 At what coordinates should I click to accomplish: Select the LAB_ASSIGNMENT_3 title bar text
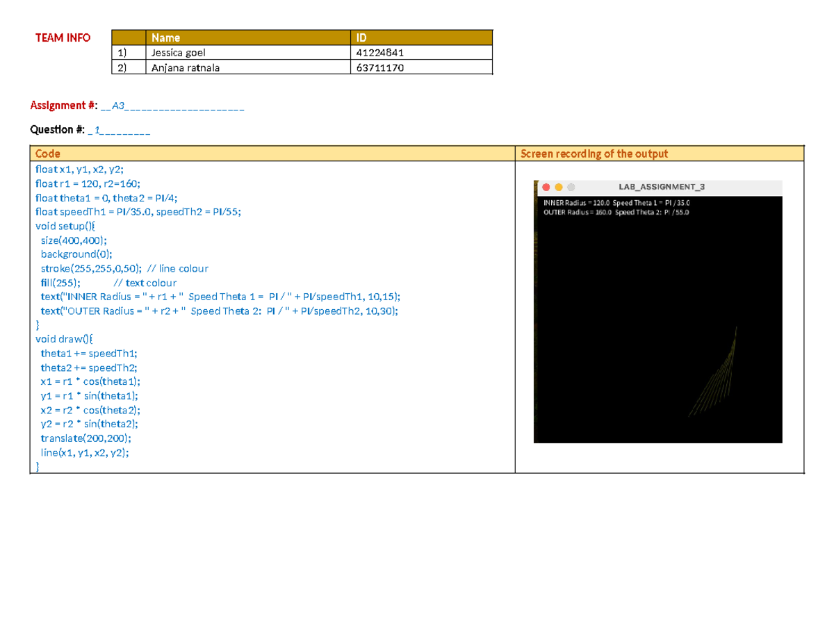(x=662, y=186)
